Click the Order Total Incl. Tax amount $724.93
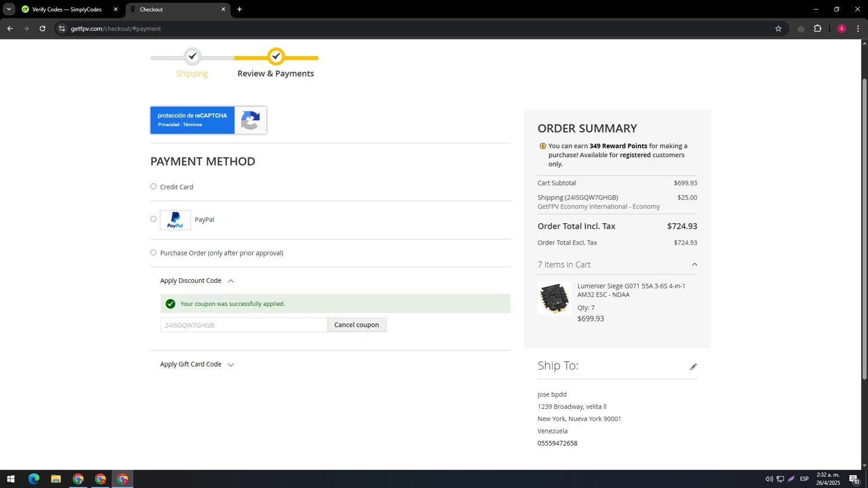 click(682, 227)
